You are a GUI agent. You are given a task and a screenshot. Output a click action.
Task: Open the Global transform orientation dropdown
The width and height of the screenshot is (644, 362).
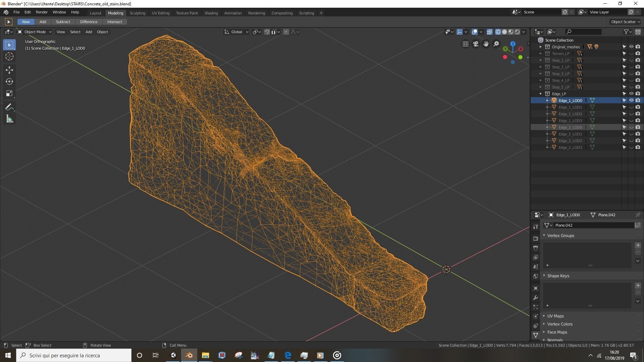[x=236, y=32]
